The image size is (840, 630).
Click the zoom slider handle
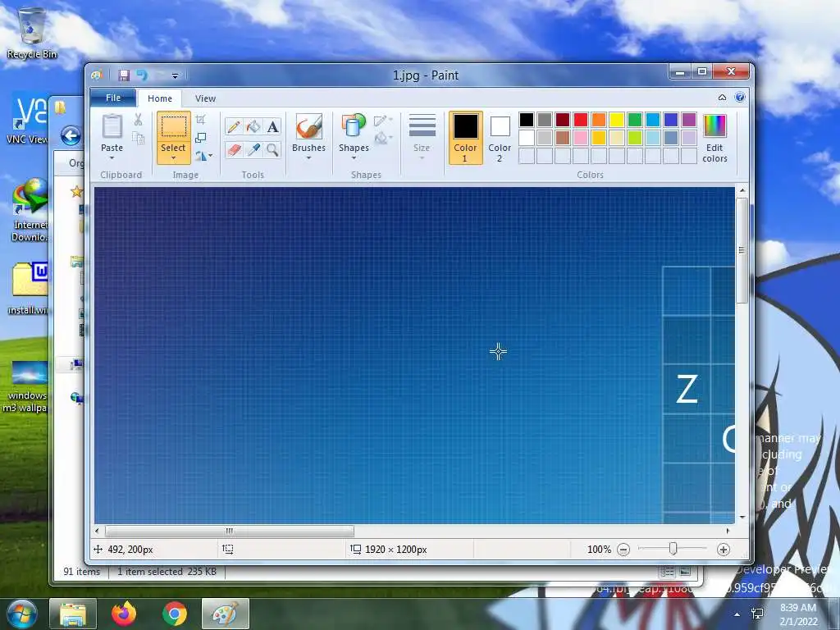click(673, 549)
